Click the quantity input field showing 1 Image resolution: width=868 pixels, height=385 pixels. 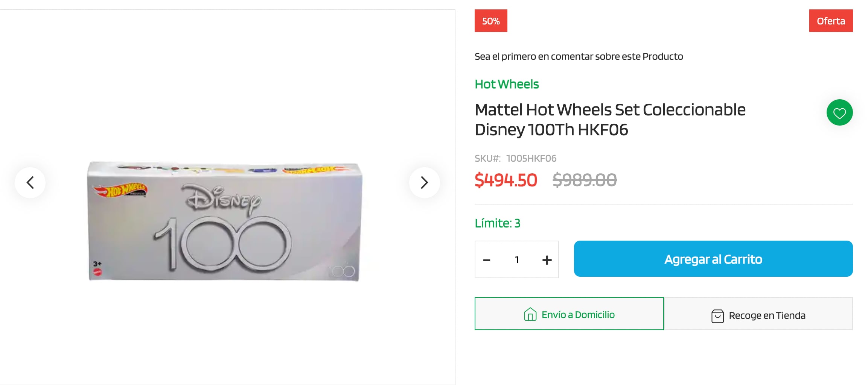click(517, 260)
